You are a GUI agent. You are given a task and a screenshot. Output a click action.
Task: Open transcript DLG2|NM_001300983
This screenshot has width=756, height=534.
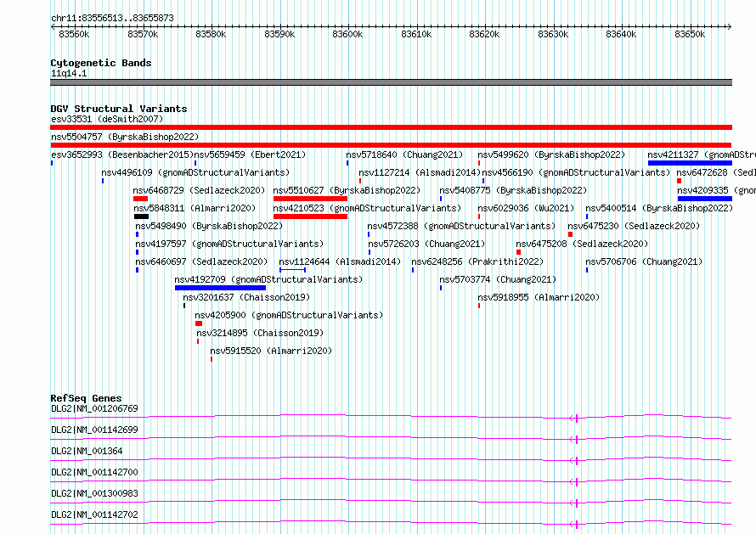[x=94, y=493]
